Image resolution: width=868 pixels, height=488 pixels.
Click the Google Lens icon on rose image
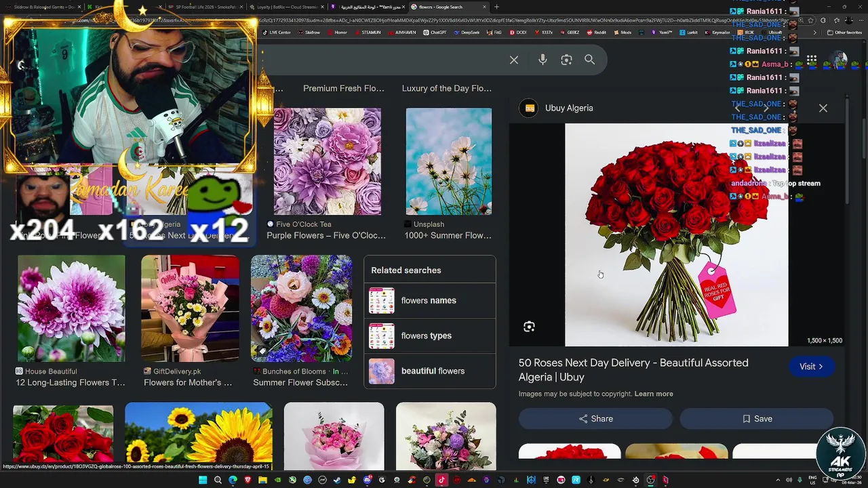(529, 327)
